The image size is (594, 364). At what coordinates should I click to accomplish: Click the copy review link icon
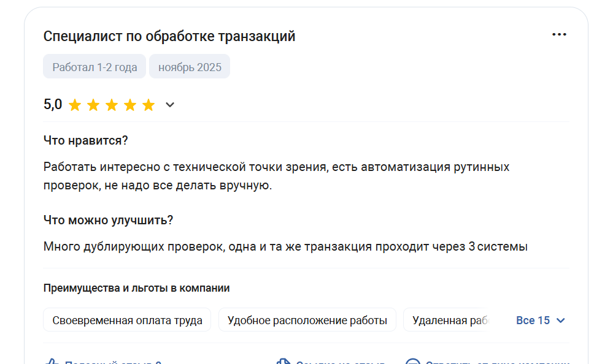[283, 362]
